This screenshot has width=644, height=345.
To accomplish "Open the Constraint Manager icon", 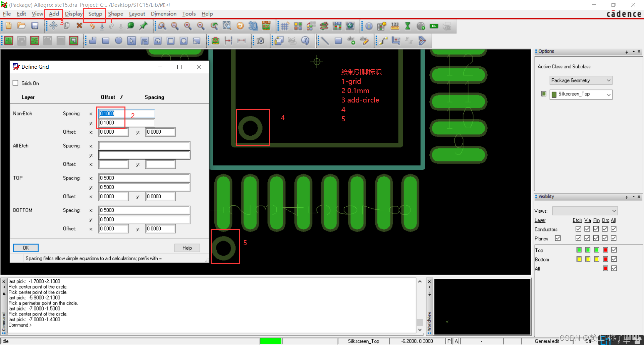I will (337, 26).
